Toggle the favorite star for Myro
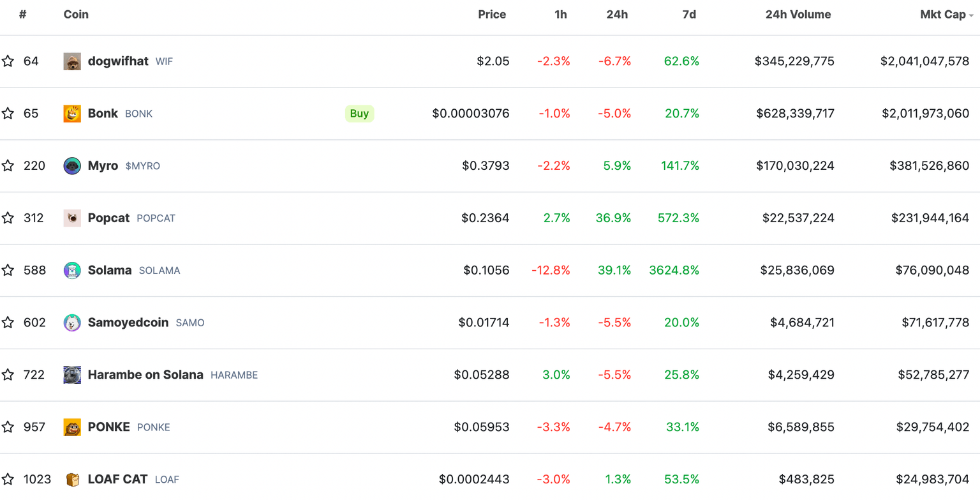This screenshot has height=500, width=980. point(8,166)
